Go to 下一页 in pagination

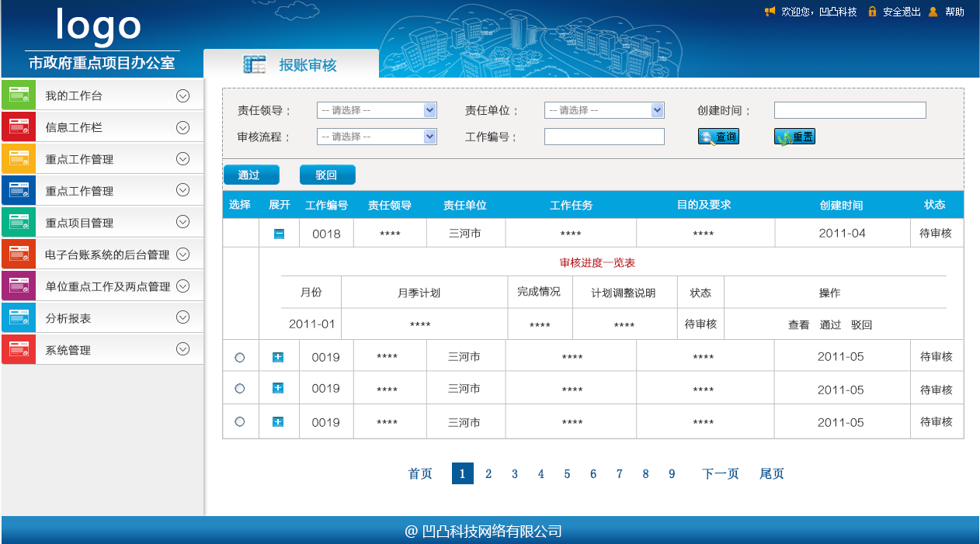click(x=721, y=473)
